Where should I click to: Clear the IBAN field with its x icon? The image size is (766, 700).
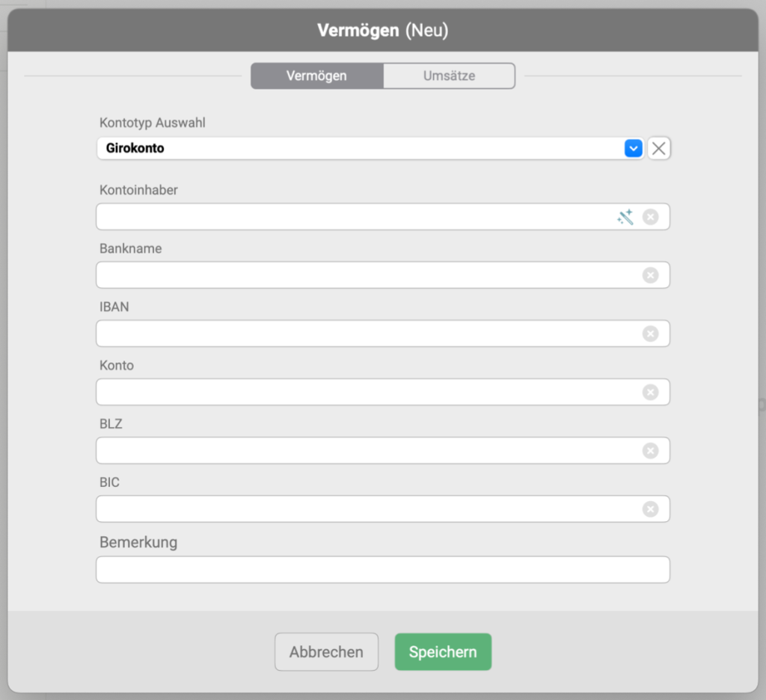tap(650, 334)
